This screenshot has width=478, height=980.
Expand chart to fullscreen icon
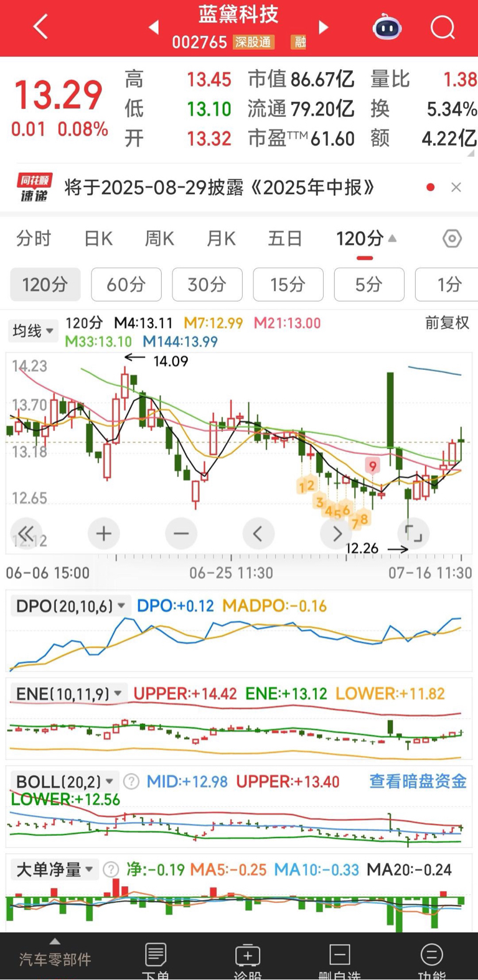click(413, 533)
